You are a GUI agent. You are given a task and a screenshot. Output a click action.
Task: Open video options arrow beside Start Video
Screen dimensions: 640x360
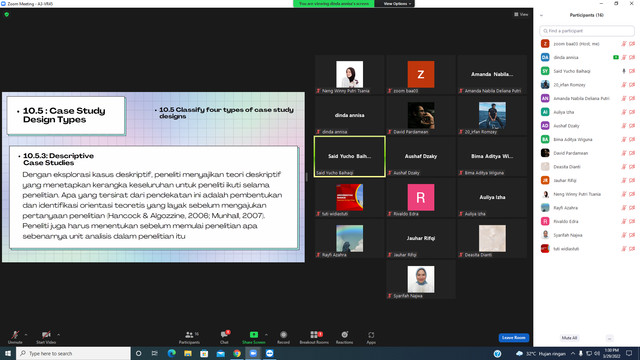(59, 335)
